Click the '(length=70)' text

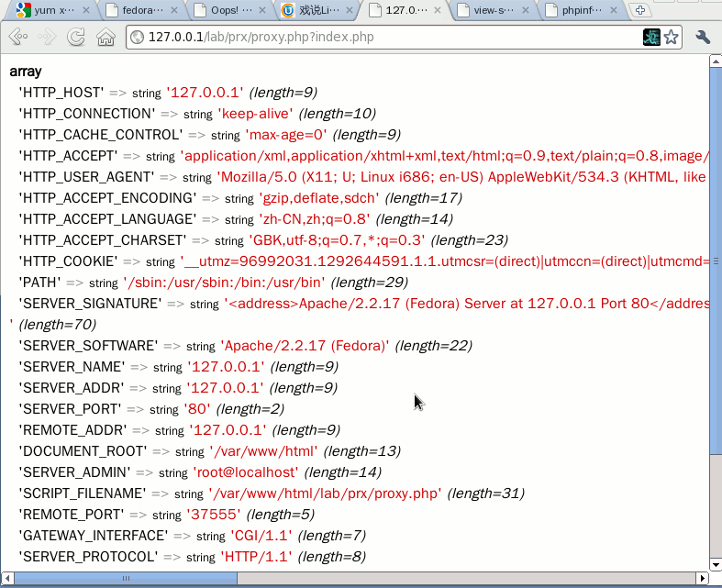point(58,325)
